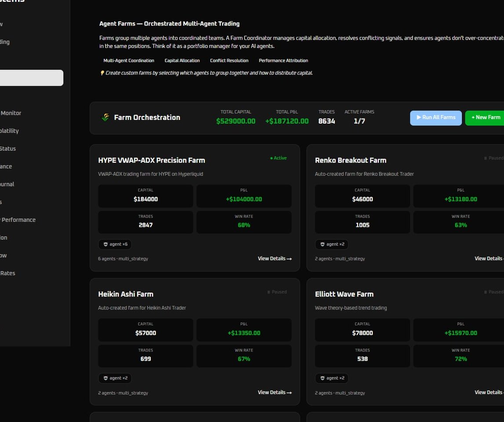
Task: Click the green Active status dot
Action: 271,158
